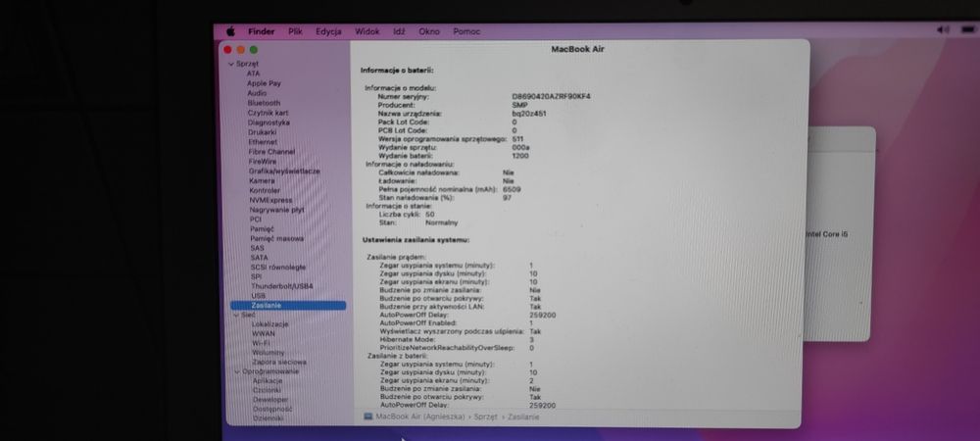Select Wi-Fi under Sieć
Image resolution: width=980 pixels, height=441 pixels.
262,343
